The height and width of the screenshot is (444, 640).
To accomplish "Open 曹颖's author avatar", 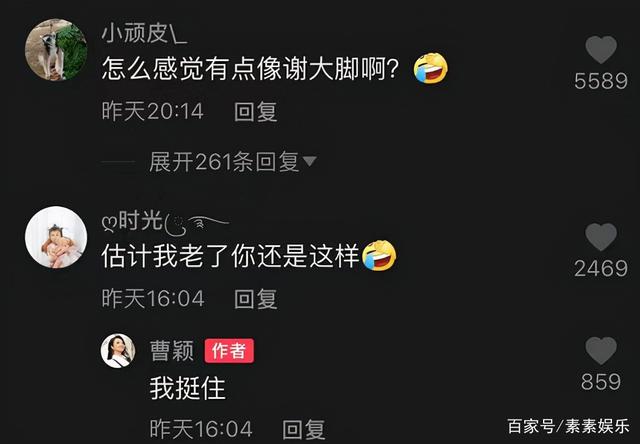I will coord(118,351).
